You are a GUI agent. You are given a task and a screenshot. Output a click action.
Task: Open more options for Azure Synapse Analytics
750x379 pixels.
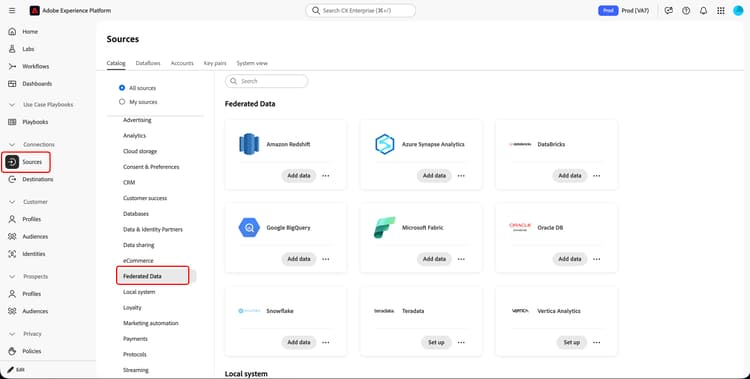(x=461, y=176)
